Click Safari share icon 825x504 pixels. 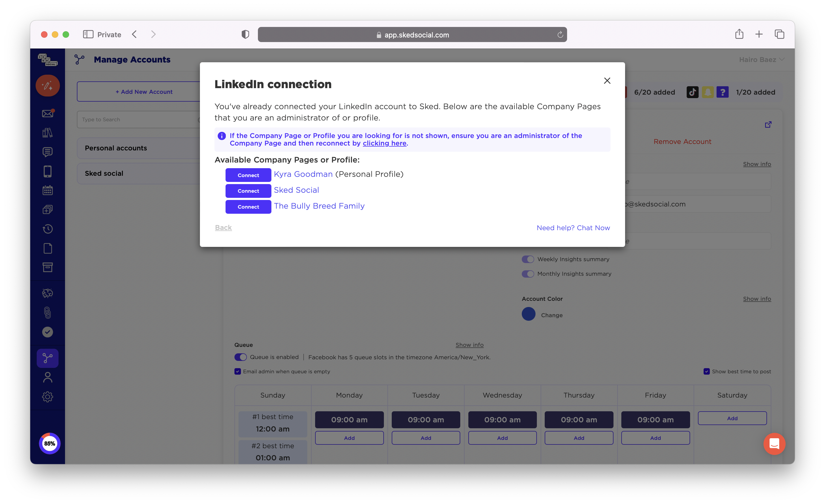[x=739, y=34]
